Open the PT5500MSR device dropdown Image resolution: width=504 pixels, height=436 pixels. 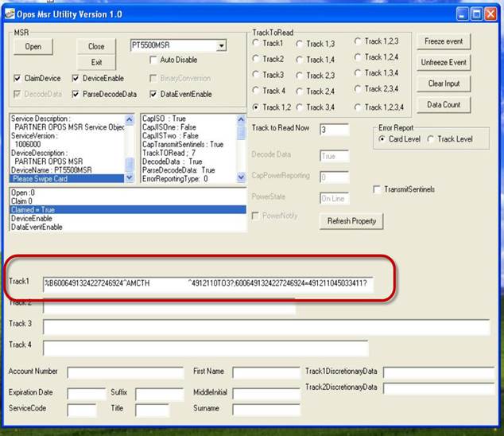coord(221,45)
